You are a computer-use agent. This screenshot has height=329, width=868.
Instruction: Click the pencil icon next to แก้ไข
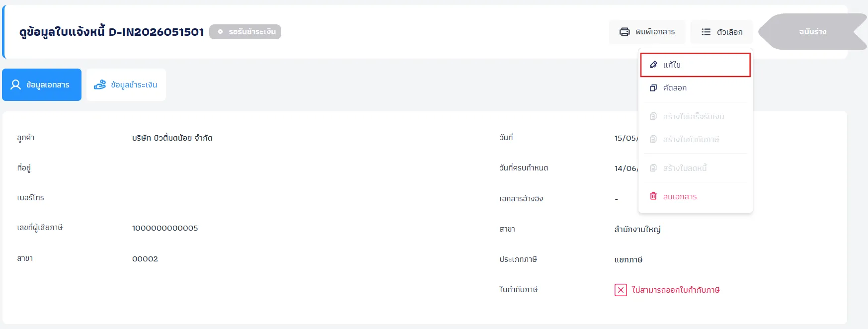[x=653, y=65]
